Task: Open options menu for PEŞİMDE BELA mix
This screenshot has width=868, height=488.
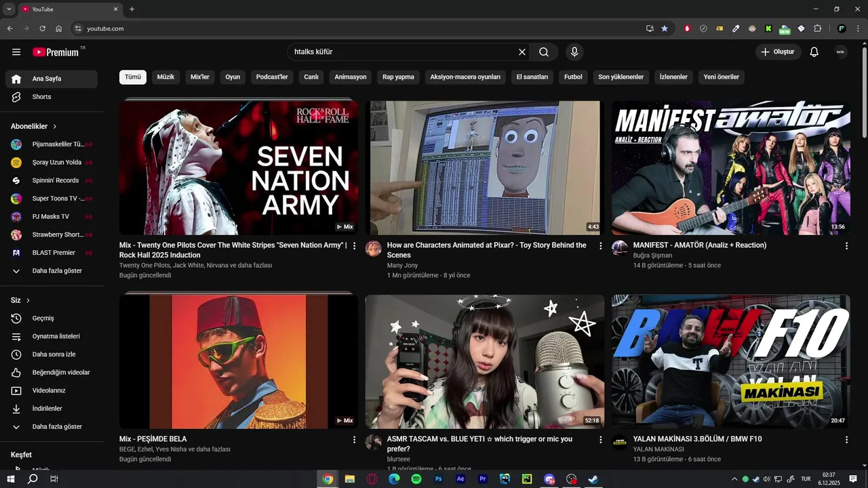Action: click(354, 440)
